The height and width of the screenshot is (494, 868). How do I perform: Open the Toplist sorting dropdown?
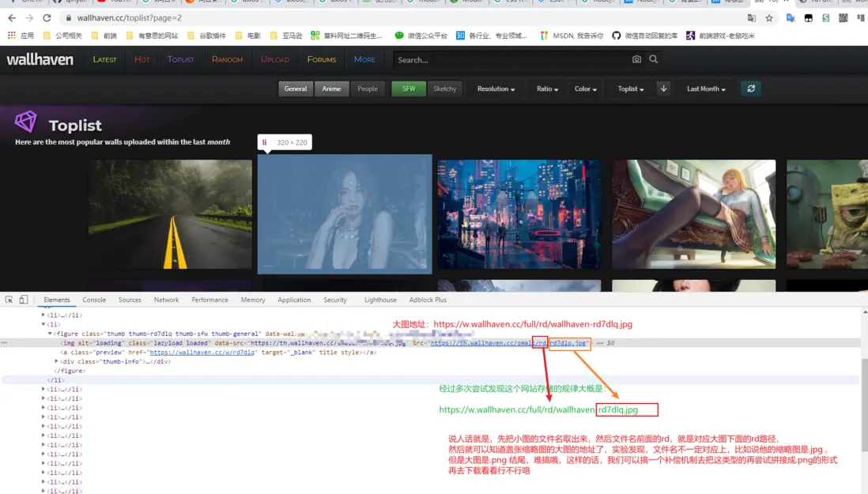pos(631,89)
